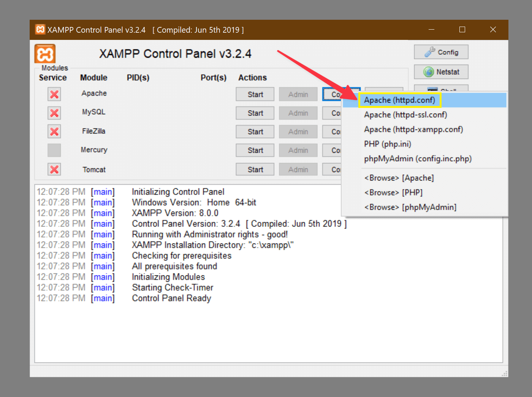Click log line 'Windows Version: Home 64-bit'

coord(194,202)
